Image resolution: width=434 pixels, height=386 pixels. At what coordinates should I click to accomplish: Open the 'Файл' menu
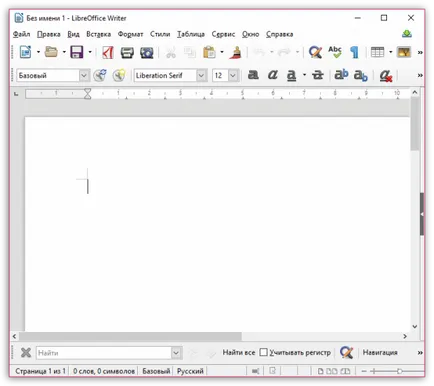(21, 34)
